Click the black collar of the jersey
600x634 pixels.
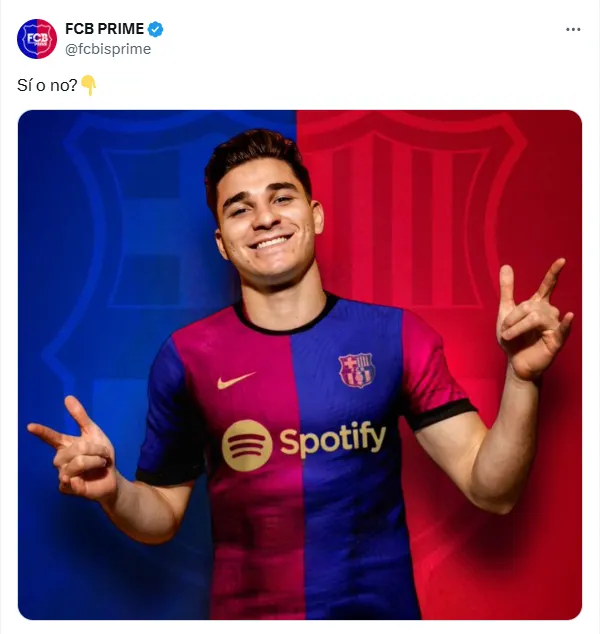285,322
